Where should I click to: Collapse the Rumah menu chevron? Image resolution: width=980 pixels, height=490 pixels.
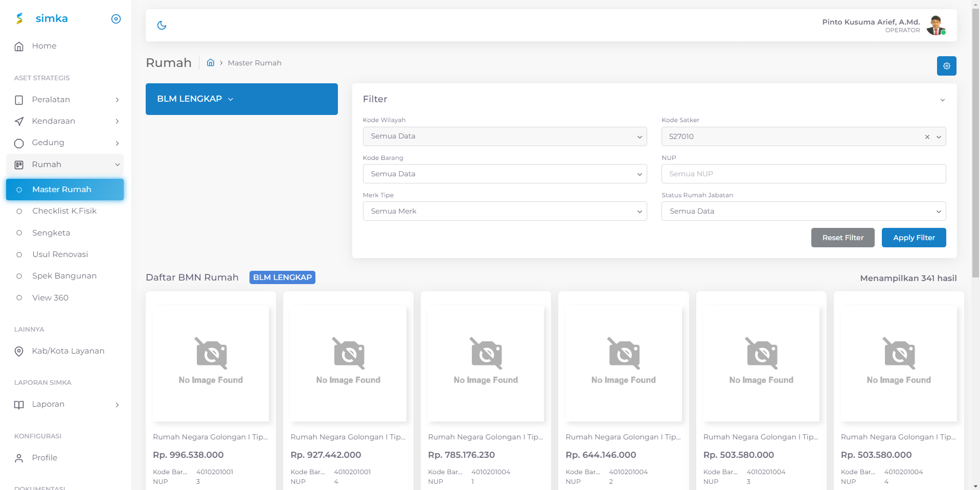tap(117, 165)
